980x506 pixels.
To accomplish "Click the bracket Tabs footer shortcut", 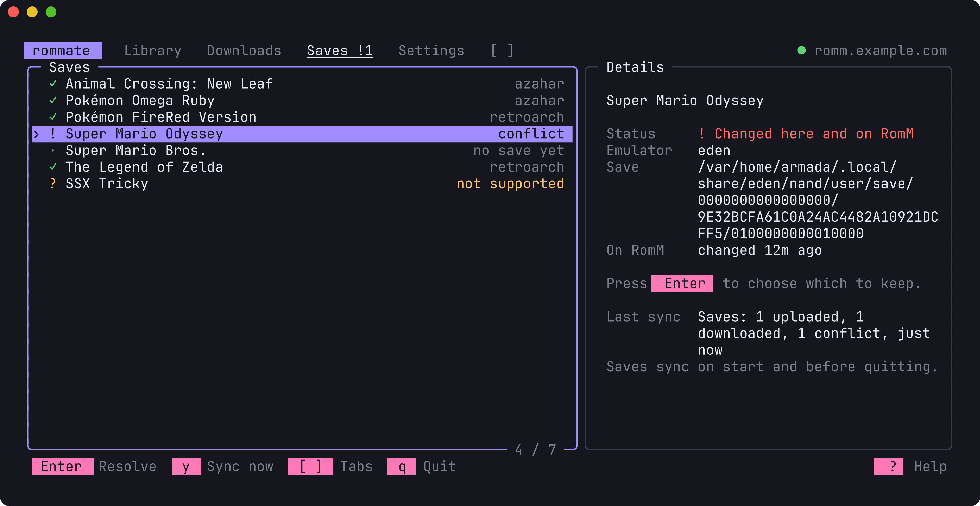I will [330, 466].
